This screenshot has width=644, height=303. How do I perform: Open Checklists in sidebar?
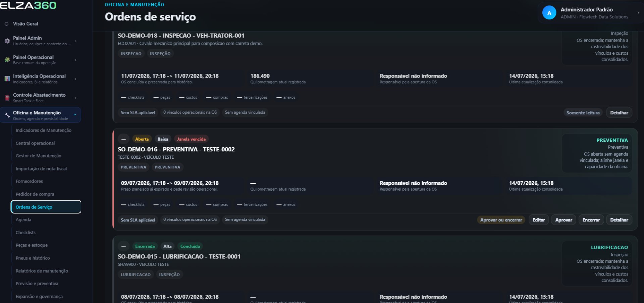pos(25,232)
